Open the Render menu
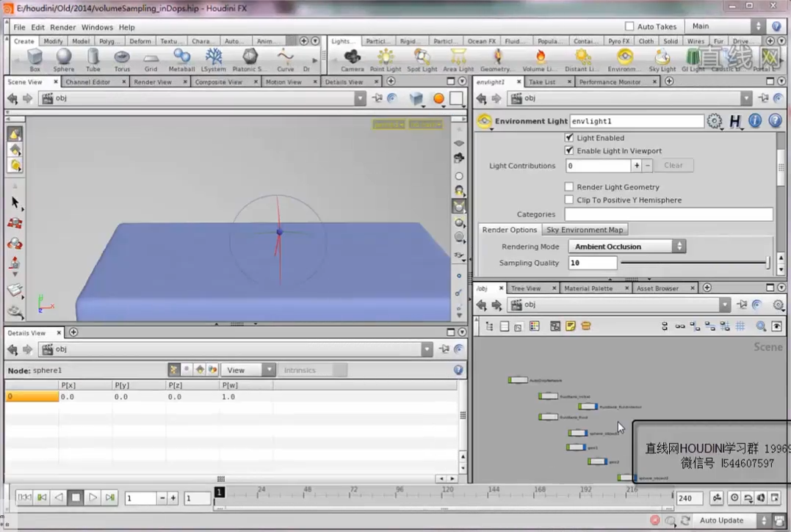The image size is (791, 532). (63, 27)
